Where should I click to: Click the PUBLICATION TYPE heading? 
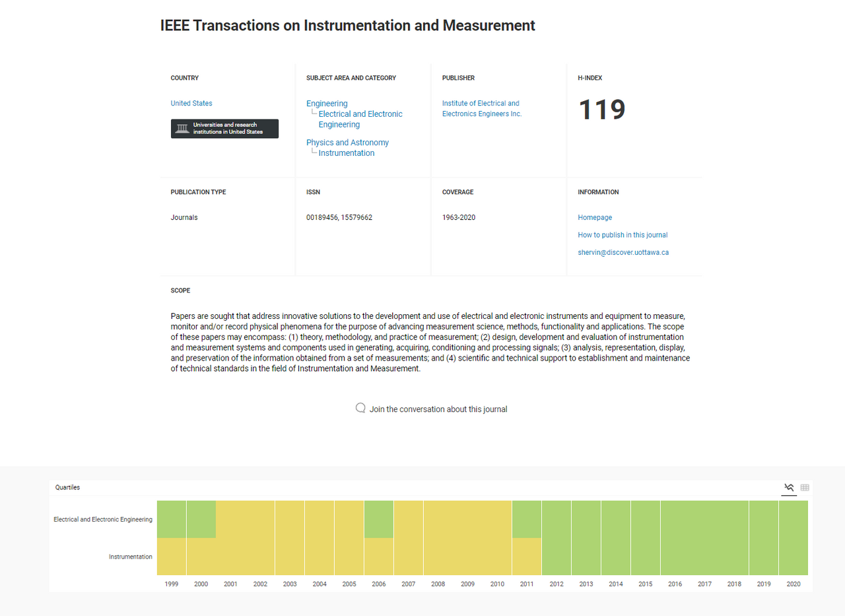198,192
